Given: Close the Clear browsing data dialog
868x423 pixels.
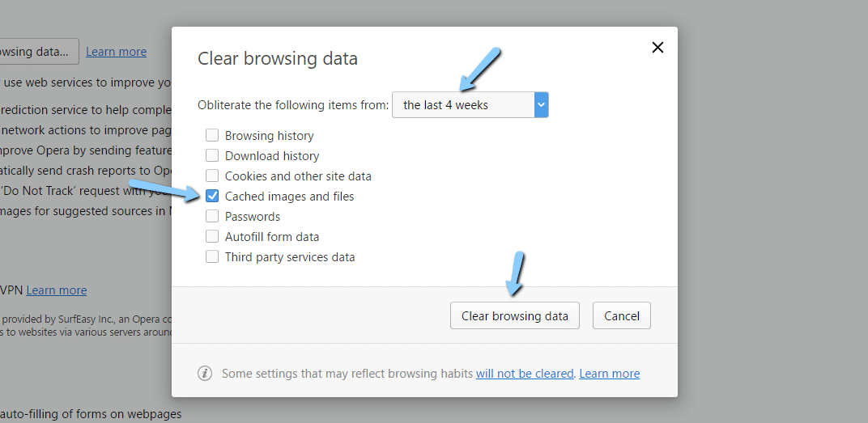Looking at the screenshot, I should pos(657,48).
